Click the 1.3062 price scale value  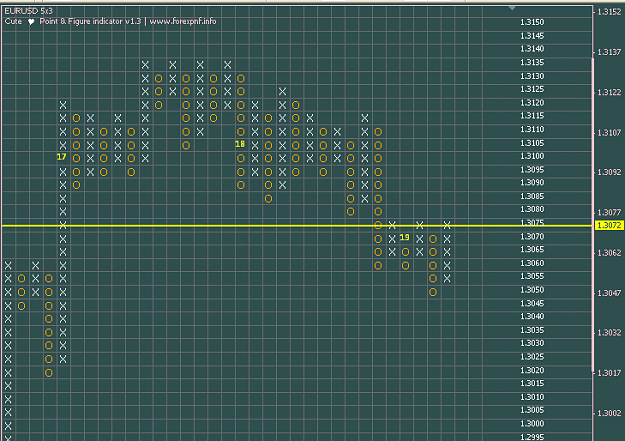point(609,253)
